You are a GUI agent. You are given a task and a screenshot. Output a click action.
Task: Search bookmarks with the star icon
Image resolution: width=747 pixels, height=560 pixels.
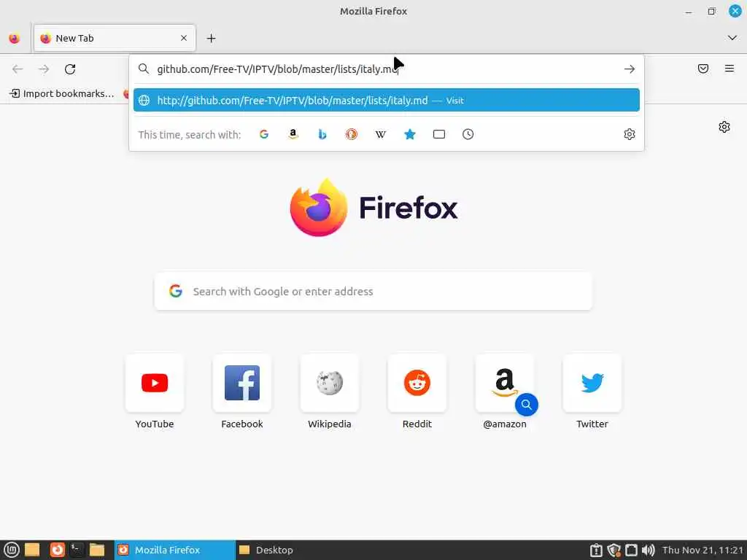(x=410, y=134)
